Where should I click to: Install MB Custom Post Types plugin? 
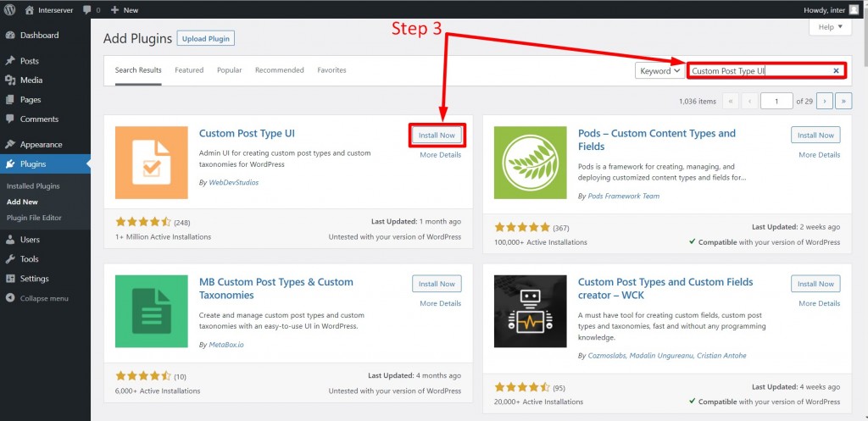click(x=437, y=284)
